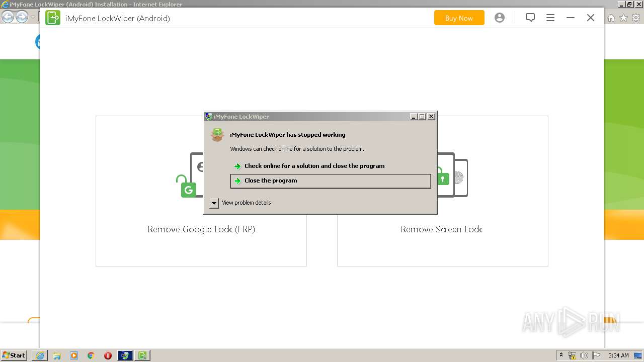The height and width of the screenshot is (362, 644).
Task: Open the Windows Start menu
Action: [14, 355]
